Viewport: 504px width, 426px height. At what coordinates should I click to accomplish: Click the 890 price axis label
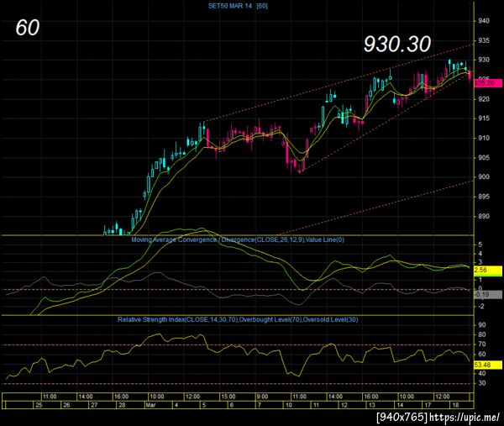tap(484, 216)
